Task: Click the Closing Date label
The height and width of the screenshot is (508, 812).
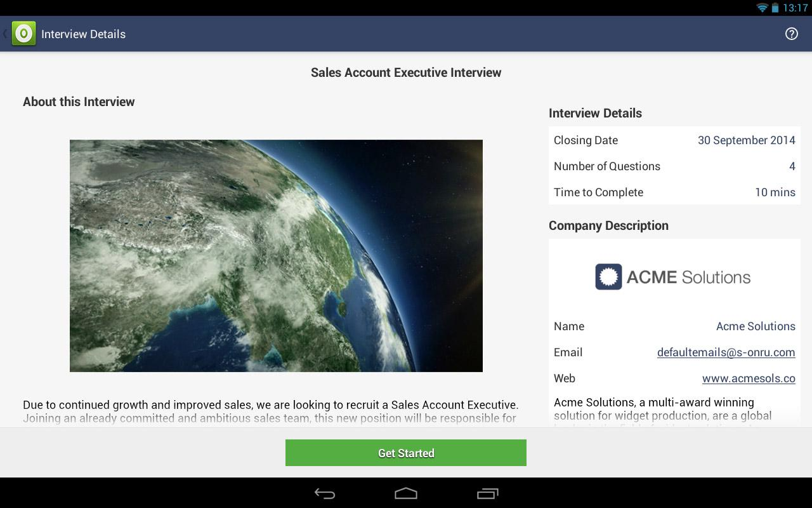Action: 586,140
